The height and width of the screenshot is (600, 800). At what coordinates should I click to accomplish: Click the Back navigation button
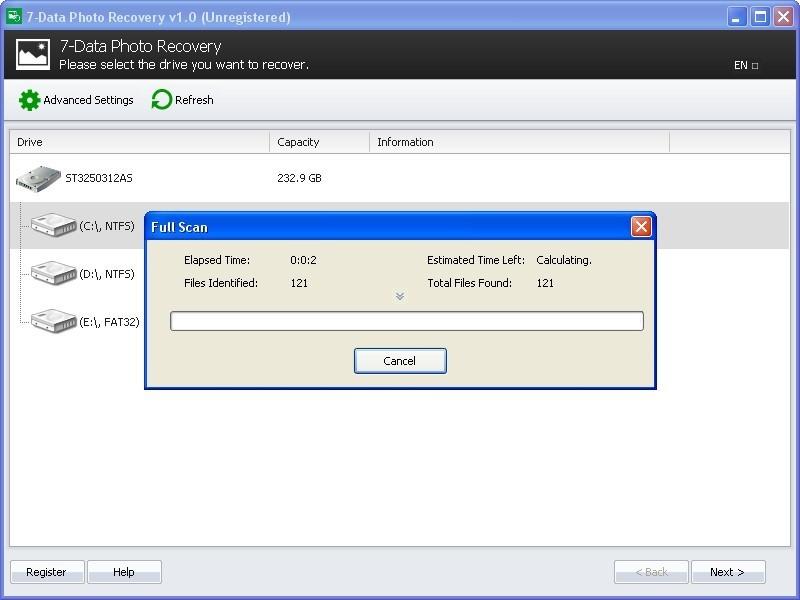coord(651,572)
